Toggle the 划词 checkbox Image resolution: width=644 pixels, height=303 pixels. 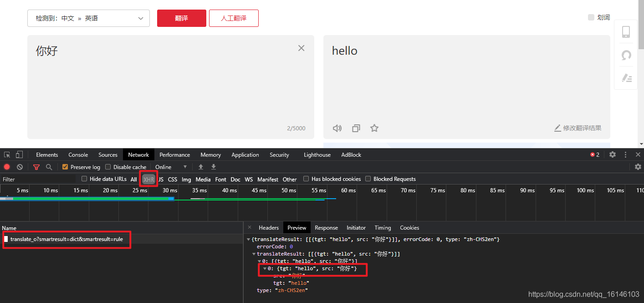pos(591,17)
